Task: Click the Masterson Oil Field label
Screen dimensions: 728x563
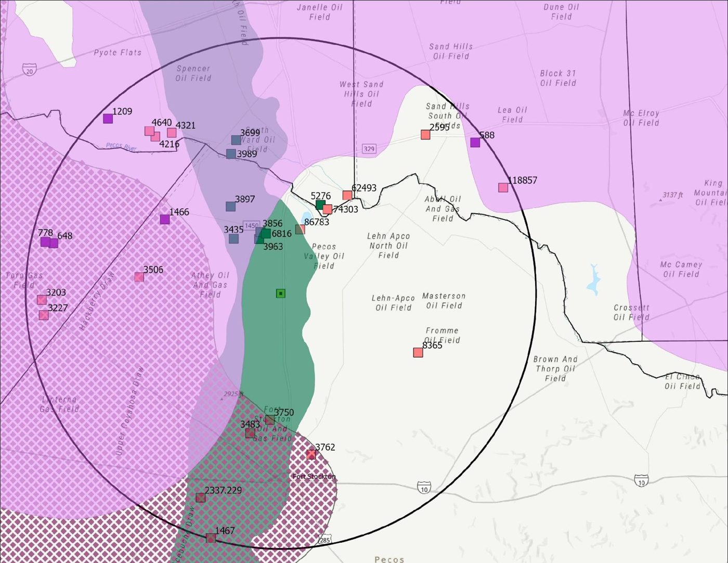Action: (444, 301)
